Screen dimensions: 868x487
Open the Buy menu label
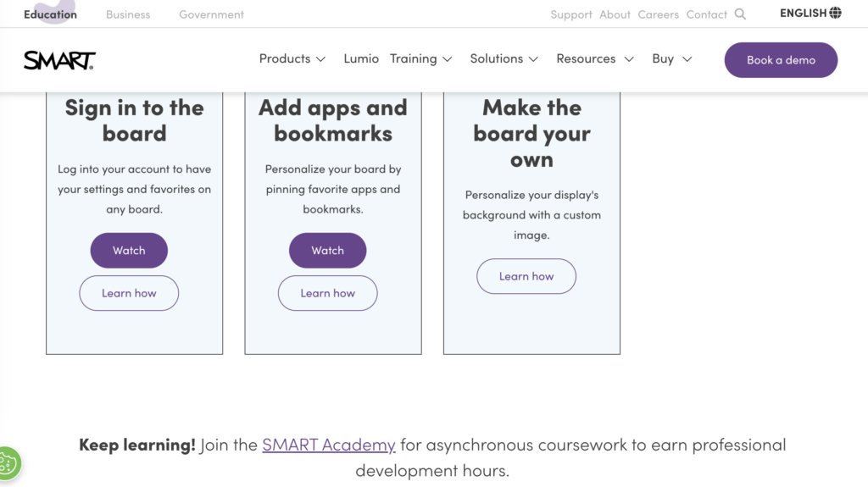click(x=663, y=58)
